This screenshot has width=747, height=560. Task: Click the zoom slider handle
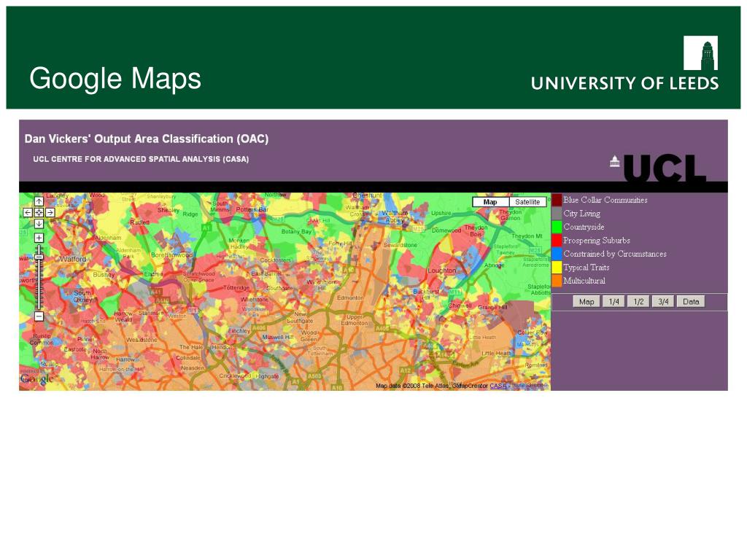pos(39,257)
